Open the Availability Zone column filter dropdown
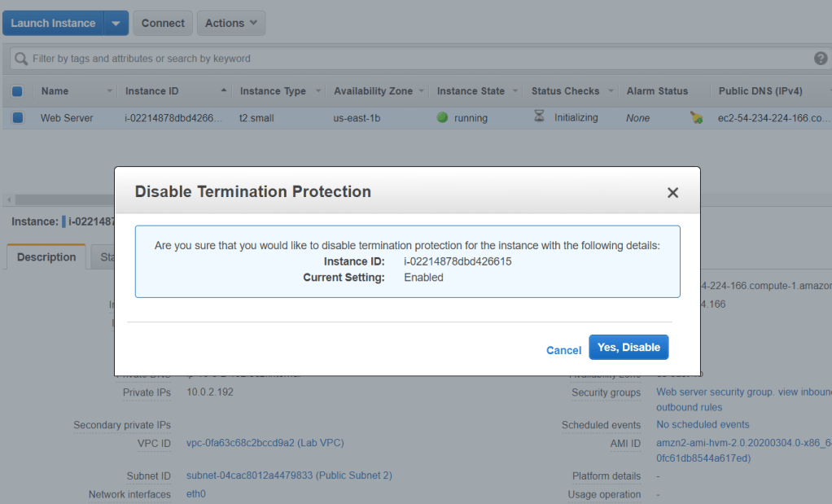This screenshot has height=504, width=832. [x=423, y=91]
